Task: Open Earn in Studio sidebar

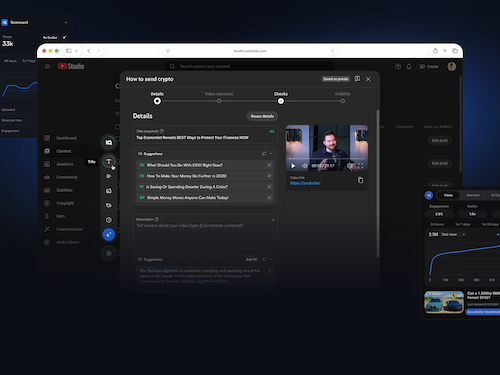Action: click(60, 216)
